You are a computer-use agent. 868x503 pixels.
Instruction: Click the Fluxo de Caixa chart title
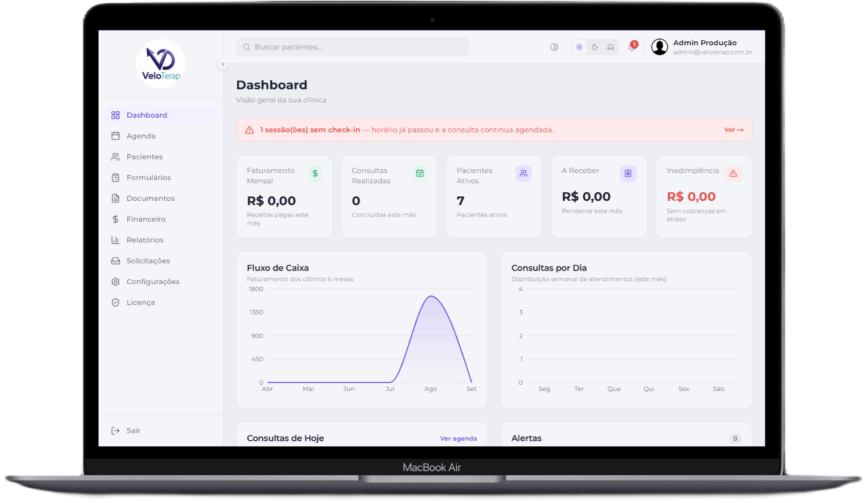click(278, 268)
